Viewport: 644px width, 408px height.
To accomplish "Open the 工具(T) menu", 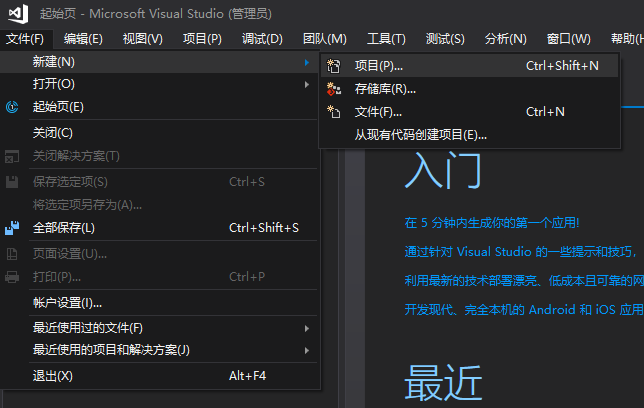I will click(x=386, y=39).
